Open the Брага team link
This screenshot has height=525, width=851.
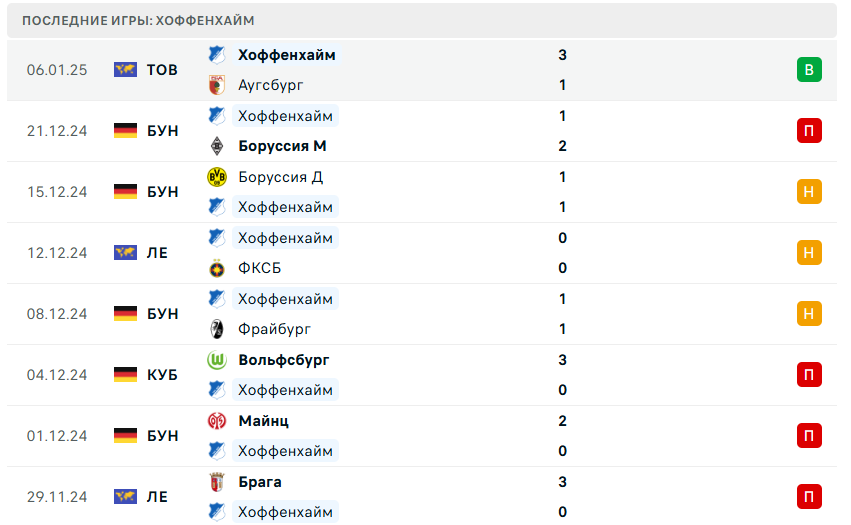coord(260,482)
